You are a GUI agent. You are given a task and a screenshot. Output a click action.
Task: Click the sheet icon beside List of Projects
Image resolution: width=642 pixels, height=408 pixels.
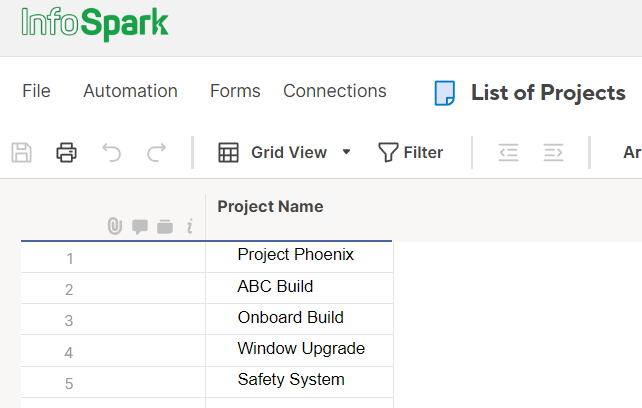coord(444,93)
